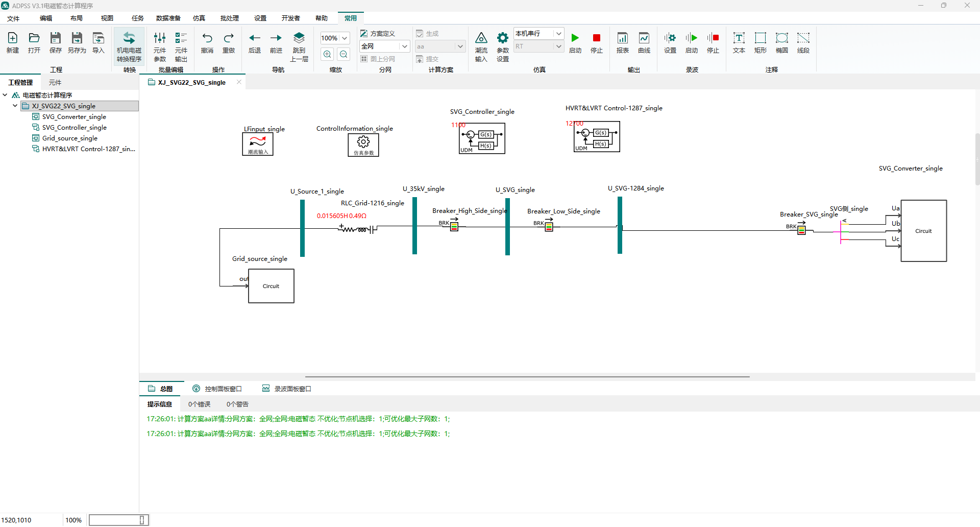Viewport: 980px width, 527px height.
Task: Open 参数设置 gear icon in simulation group
Action: [503, 46]
